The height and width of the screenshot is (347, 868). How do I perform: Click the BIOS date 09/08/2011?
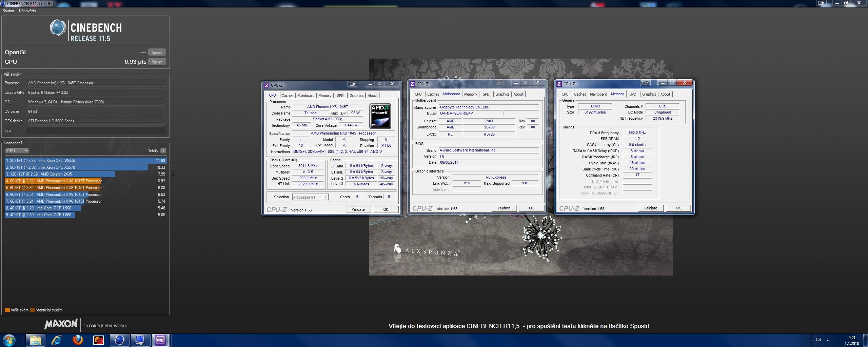pos(489,163)
